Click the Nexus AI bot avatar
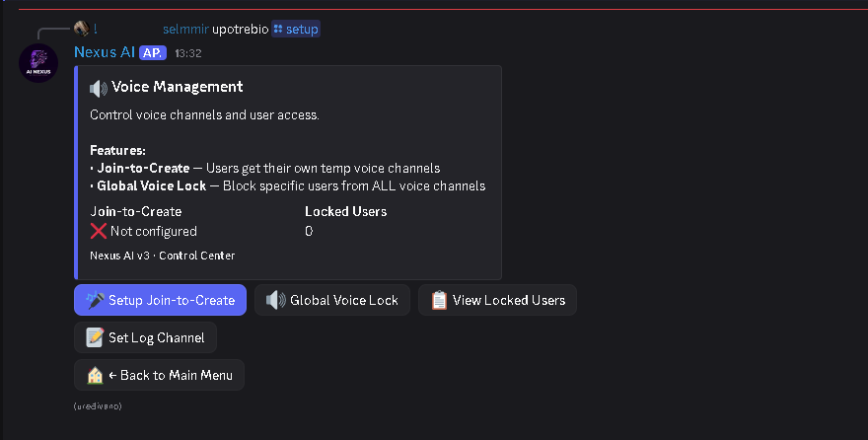The width and height of the screenshot is (868, 440). [39, 64]
